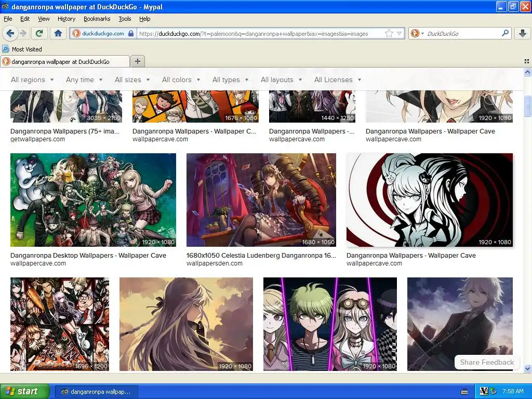Open the Downloads arrow button
The width and height of the screenshot is (532, 399).
pyautogui.click(x=523, y=33)
